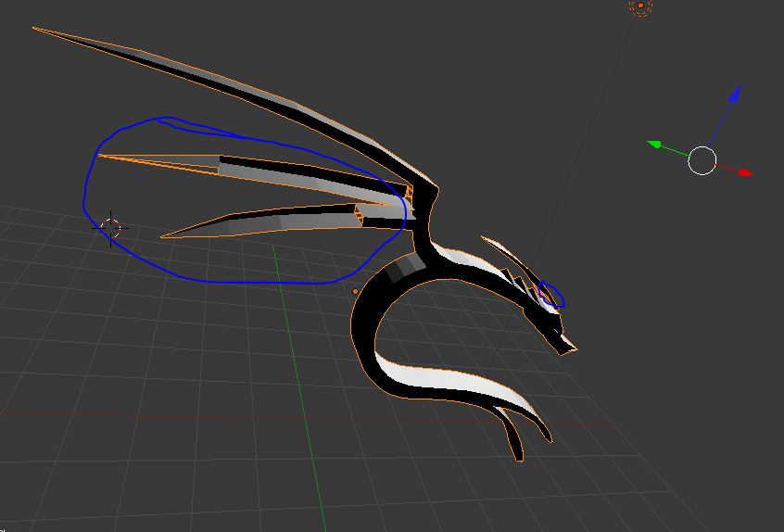The image size is (784, 532).
Task: Grab the red X-axis manipulator arrow
Action: click(745, 172)
